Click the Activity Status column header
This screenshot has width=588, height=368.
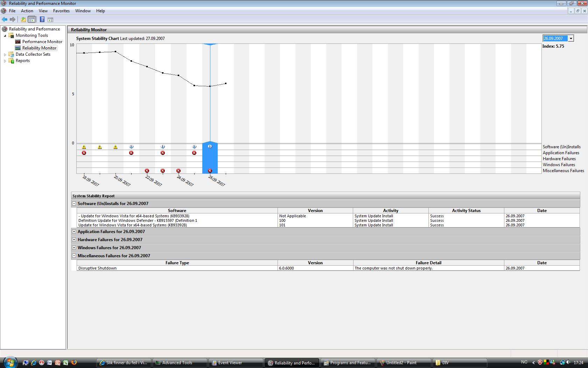click(x=466, y=211)
